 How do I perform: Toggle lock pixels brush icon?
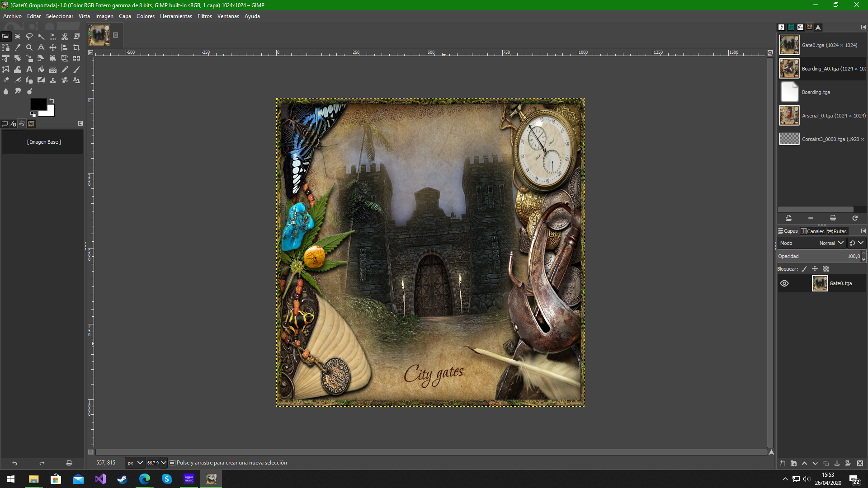(x=804, y=269)
